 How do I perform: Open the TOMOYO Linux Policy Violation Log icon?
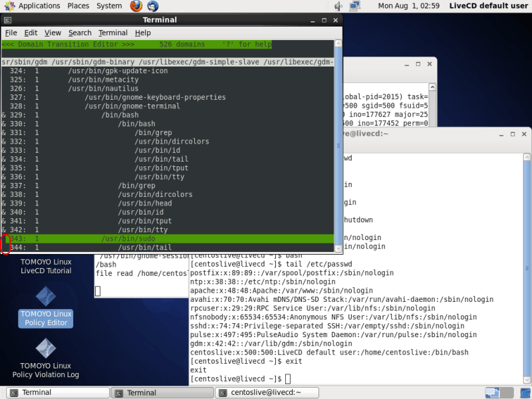tap(46, 358)
